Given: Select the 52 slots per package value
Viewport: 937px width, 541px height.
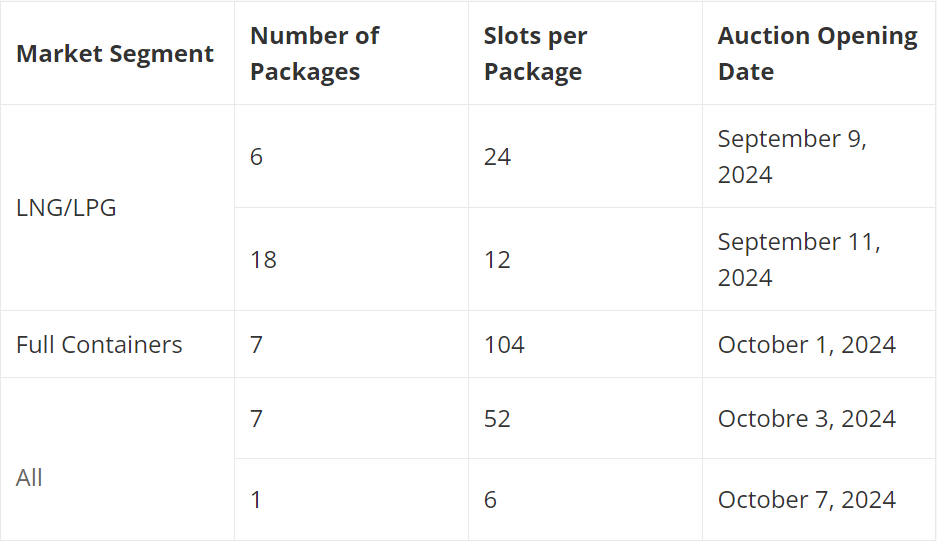Looking at the screenshot, I should point(497,418).
